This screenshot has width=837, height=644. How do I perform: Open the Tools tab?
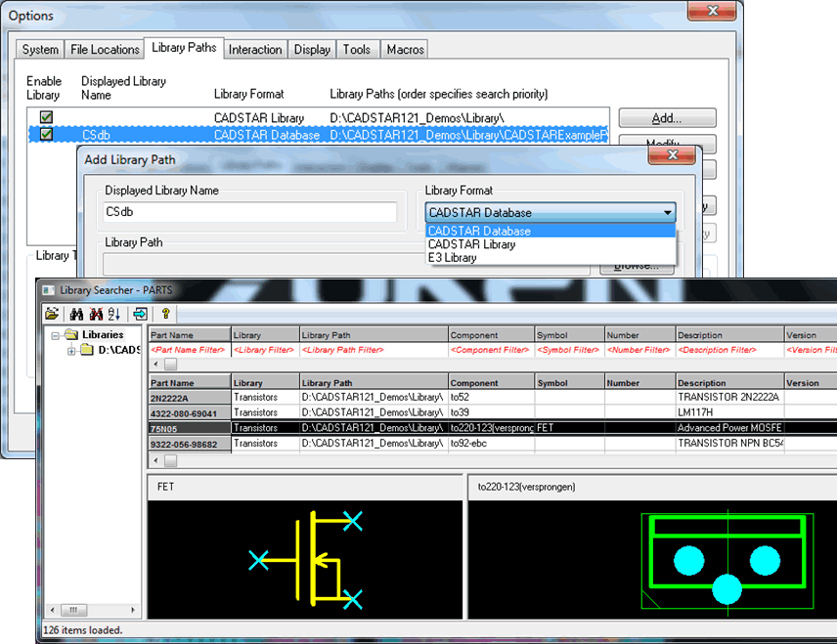(357, 50)
